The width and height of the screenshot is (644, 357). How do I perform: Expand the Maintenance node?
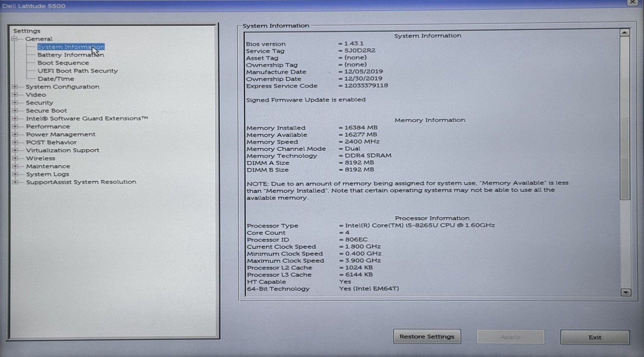coord(15,166)
